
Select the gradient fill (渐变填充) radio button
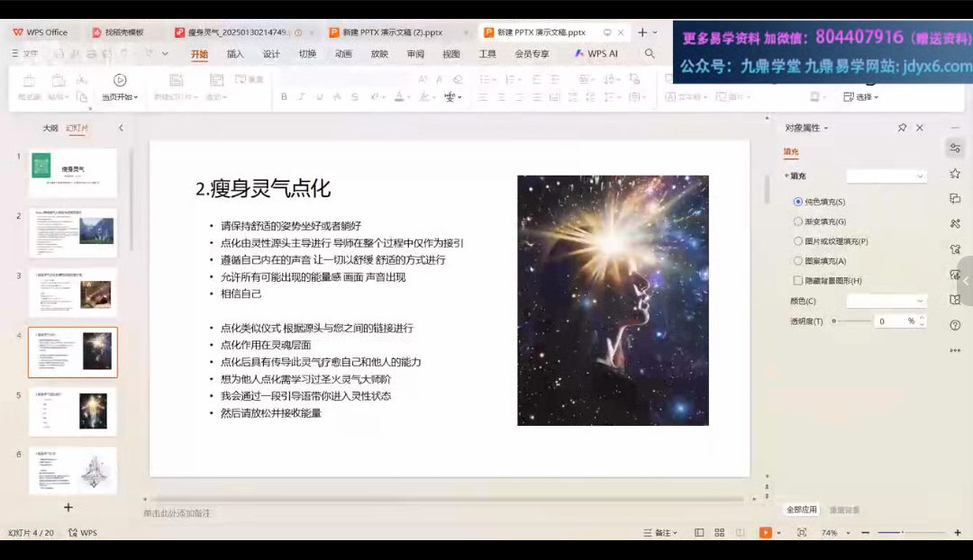(x=798, y=221)
